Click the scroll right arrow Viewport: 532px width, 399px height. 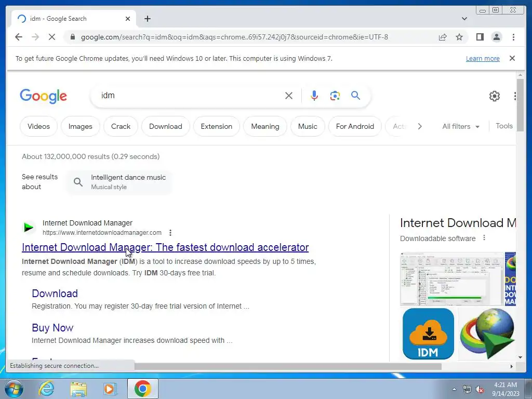[512, 366]
